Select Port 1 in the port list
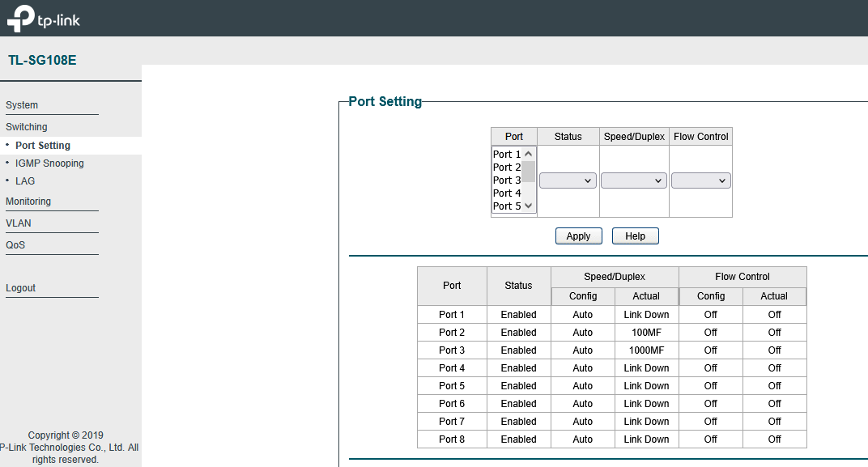This screenshot has width=868, height=467. coord(506,155)
